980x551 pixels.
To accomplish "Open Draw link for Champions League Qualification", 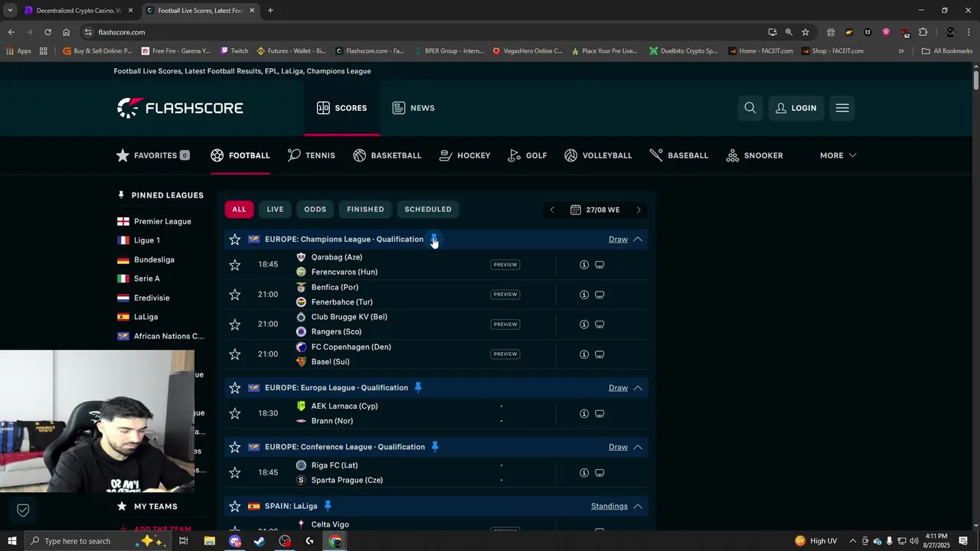I will 618,240.
